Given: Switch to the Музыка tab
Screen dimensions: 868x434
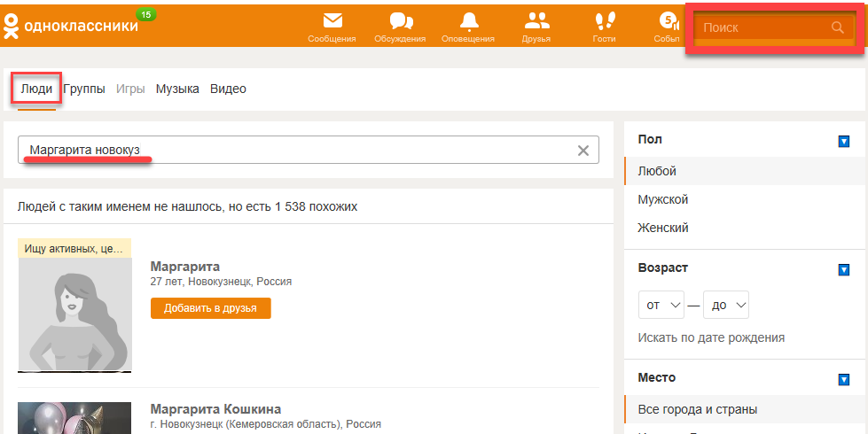Looking at the screenshot, I should click(177, 89).
